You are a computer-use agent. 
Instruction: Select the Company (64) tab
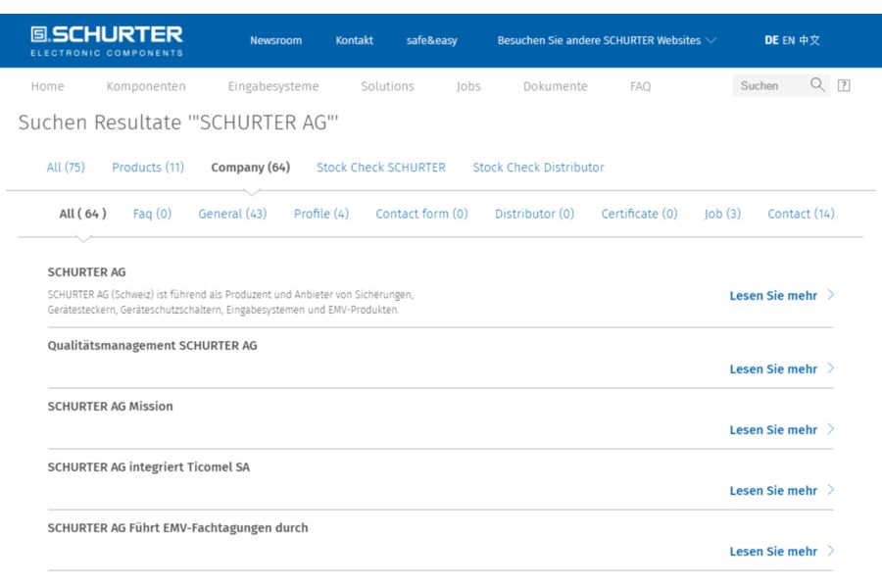coord(250,168)
